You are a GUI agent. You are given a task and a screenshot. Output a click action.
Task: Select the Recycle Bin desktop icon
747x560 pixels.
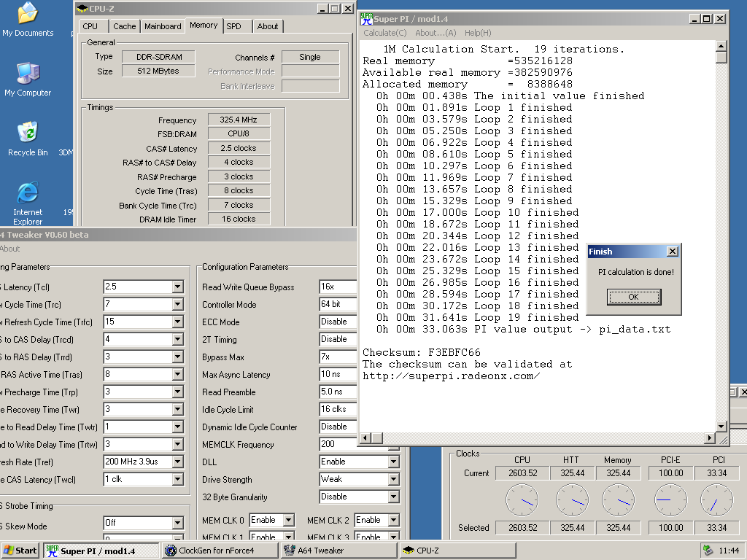click(x=28, y=139)
